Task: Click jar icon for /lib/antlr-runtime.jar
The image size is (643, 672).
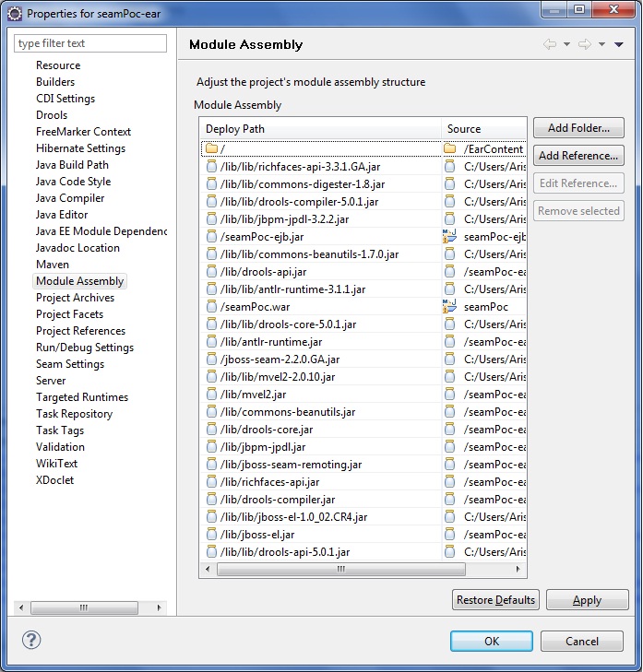Action: coord(211,342)
